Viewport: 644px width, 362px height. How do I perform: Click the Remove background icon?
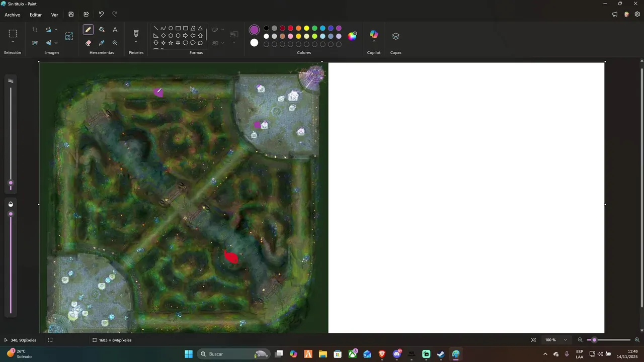[x=35, y=43]
